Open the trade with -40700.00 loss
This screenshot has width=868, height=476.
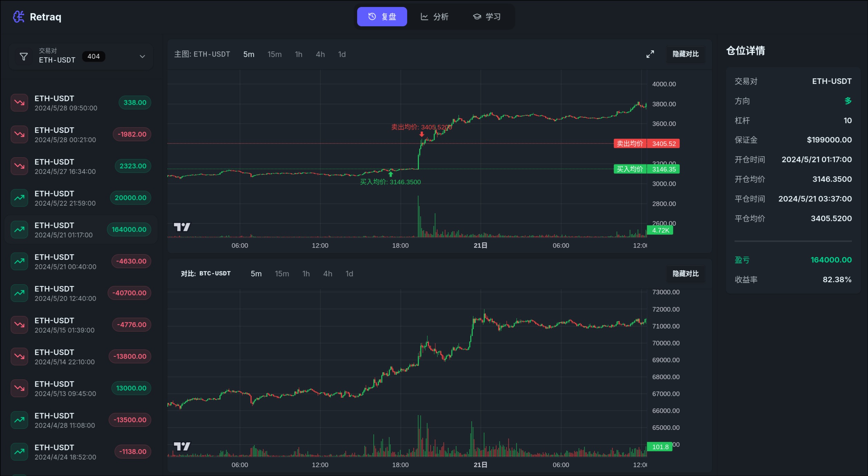[x=81, y=293]
